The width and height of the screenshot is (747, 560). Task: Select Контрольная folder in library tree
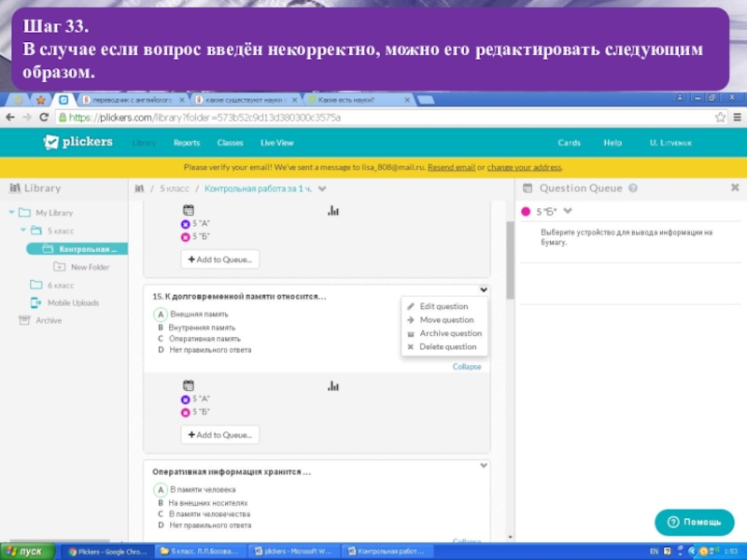pyautogui.click(x=78, y=248)
